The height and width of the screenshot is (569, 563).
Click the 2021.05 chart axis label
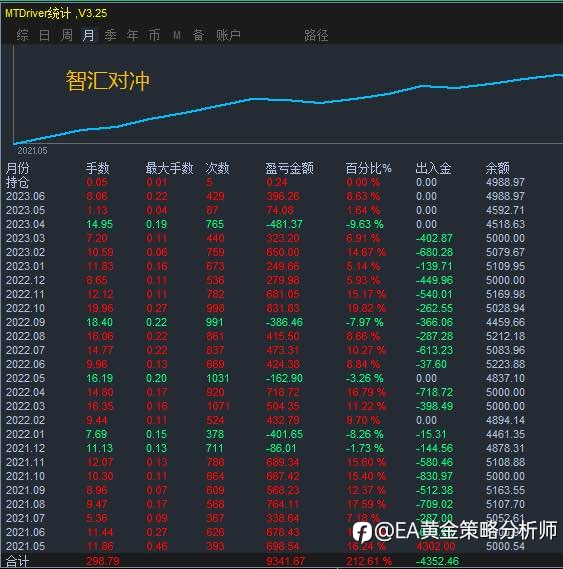click(32, 151)
